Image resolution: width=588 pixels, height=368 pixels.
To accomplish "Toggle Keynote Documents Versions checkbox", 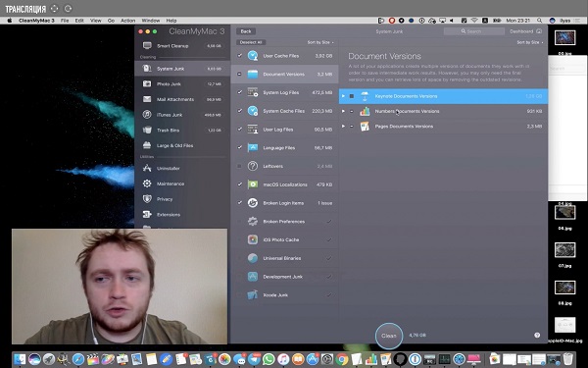I will (352, 96).
